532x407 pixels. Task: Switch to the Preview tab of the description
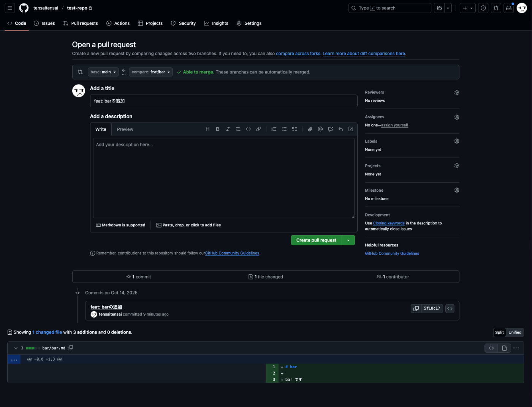(x=125, y=129)
